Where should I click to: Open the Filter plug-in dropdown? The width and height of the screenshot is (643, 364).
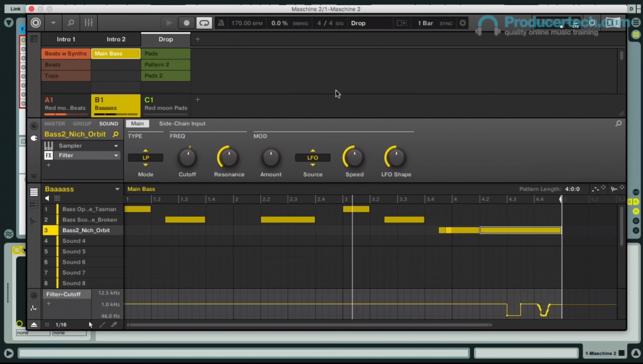[116, 156]
